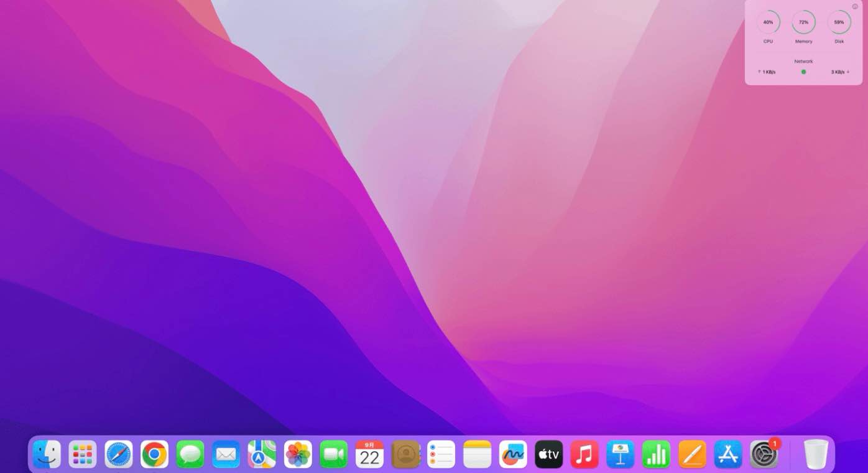The image size is (868, 473).
Task: Start FaceTime from the dock
Action: point(334,455)
